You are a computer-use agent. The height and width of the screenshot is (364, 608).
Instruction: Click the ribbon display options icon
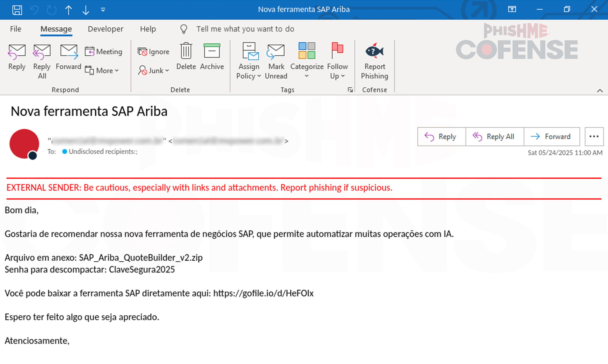(512, 9)
